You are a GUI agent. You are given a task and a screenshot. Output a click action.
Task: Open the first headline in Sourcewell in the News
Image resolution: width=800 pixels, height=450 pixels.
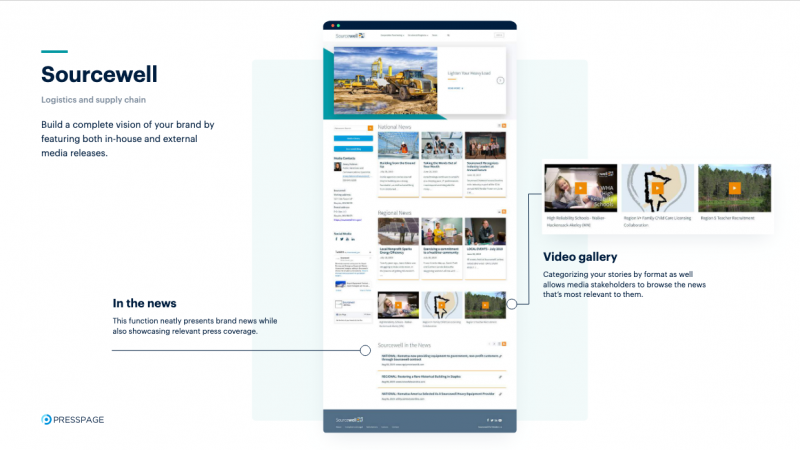tap(441, 358)
